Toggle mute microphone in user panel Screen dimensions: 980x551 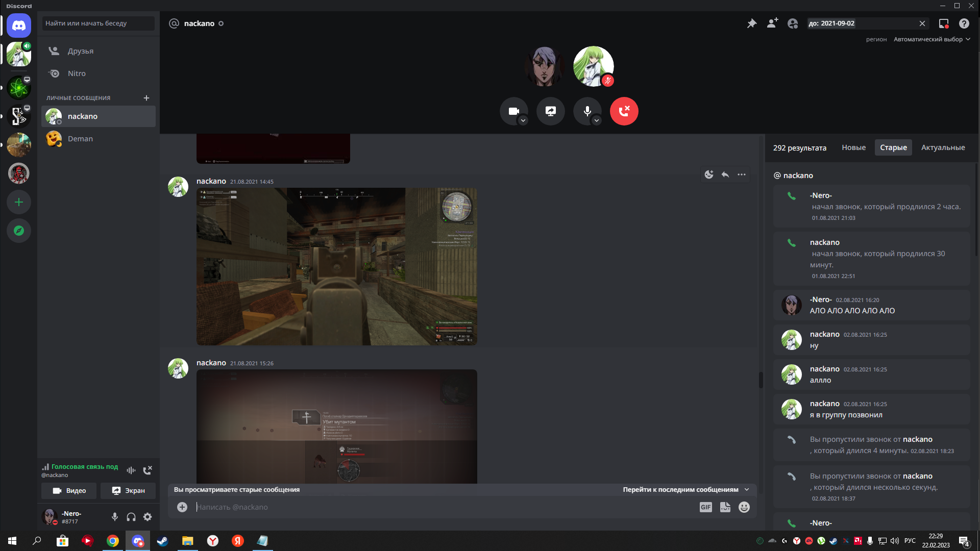115,517
